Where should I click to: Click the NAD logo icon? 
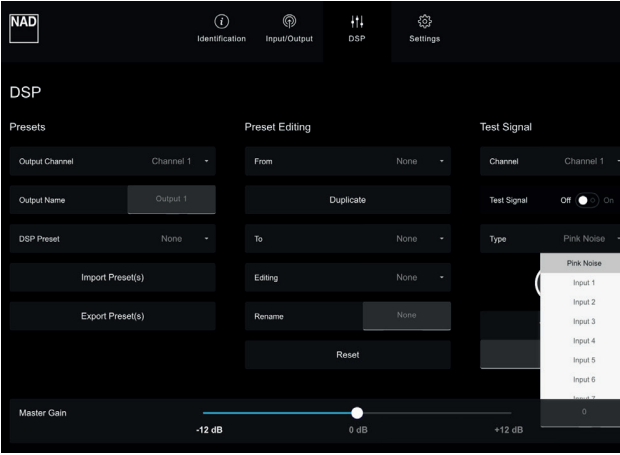click(24, 23)
